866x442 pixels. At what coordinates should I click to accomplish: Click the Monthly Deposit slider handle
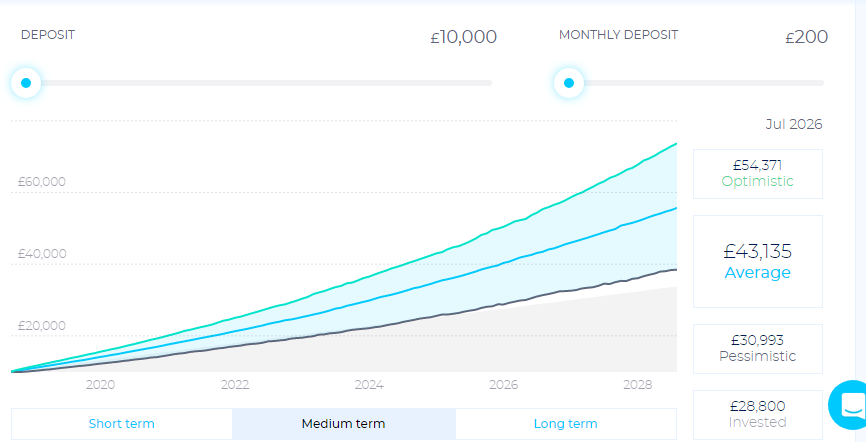point(569,83)
